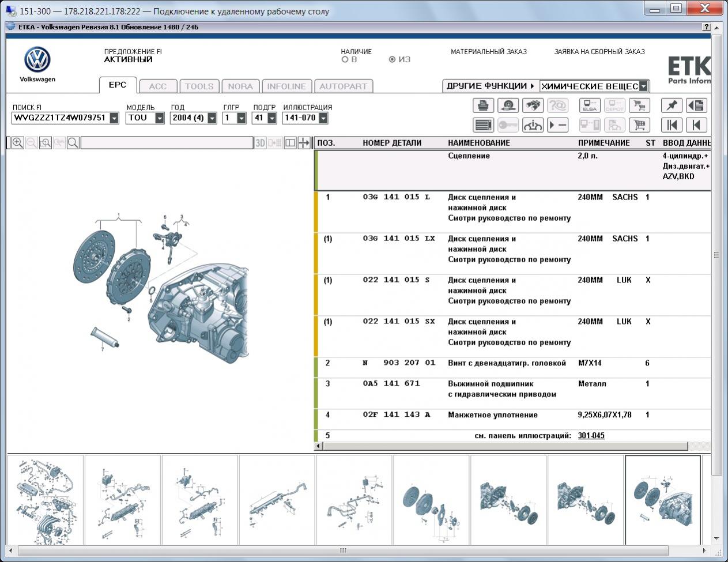Click the НАИМЕНОВАНИЕ column header
Image resolution: width=728 pixels, height=562 pixels.
(x=479, y=143)
